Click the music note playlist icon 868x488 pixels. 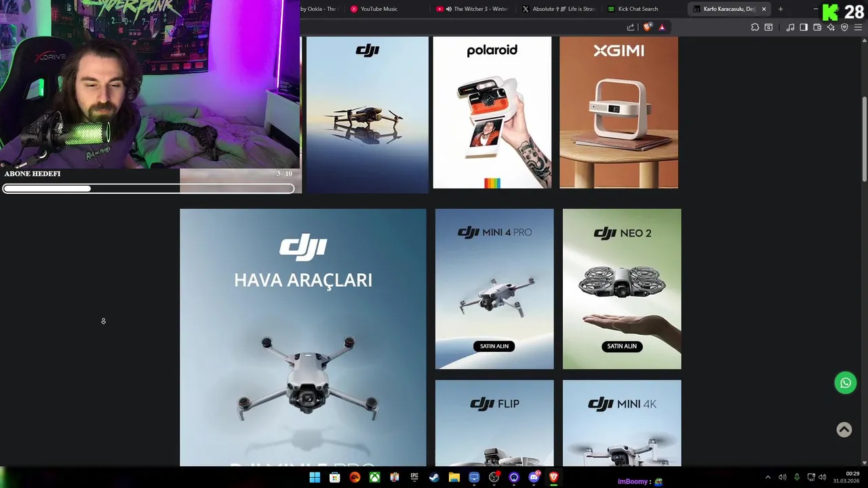[790, 27]
